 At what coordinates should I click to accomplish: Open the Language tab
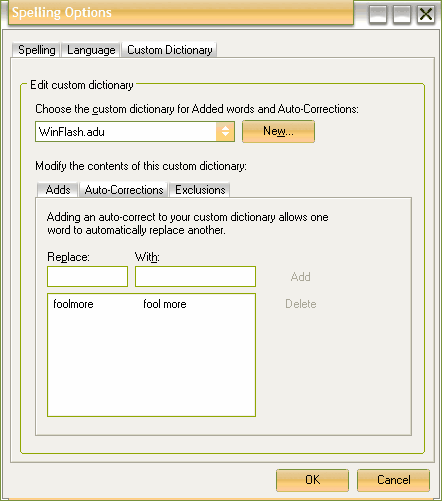point(91,50)
